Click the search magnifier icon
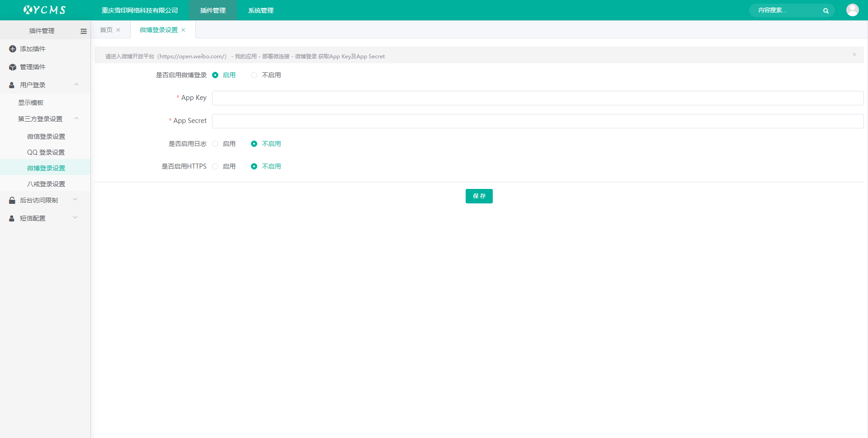Viewport: 868px width, 438px height. click(826, 11)
